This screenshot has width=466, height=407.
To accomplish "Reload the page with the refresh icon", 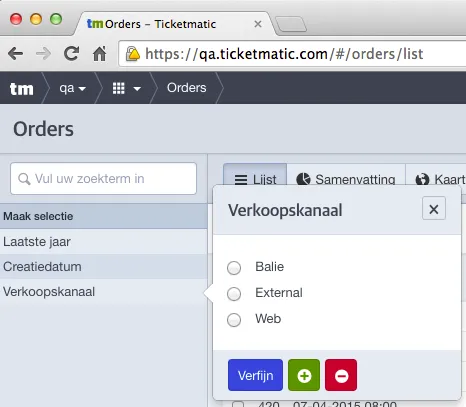I will coord(72,53).
